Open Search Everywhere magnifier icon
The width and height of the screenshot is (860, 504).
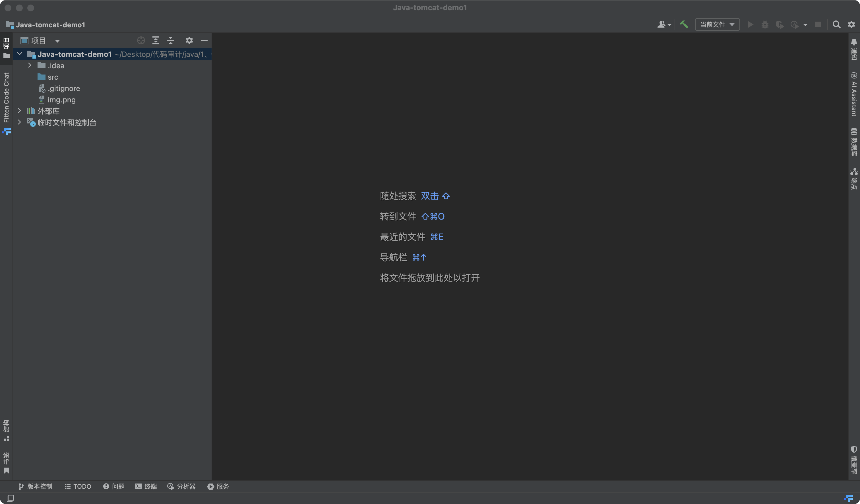[x=836, y=24]
